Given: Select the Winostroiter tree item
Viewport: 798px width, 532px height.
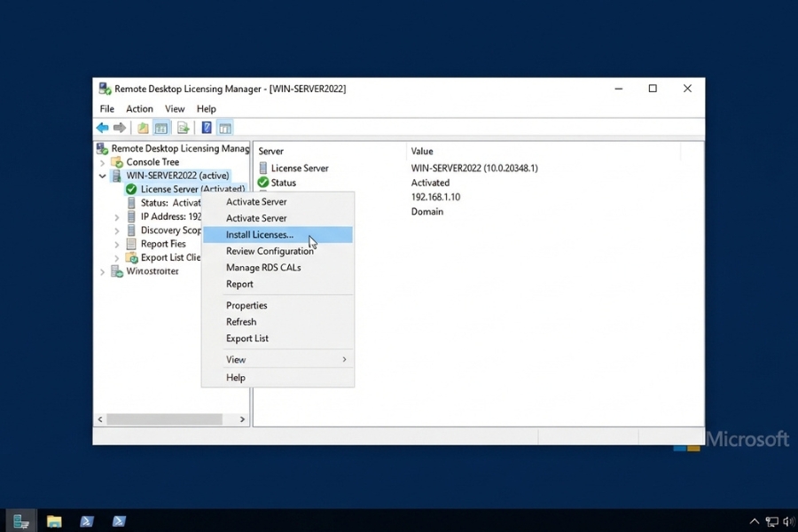Looking at the screenshot, I should click(x=153, y=270).
